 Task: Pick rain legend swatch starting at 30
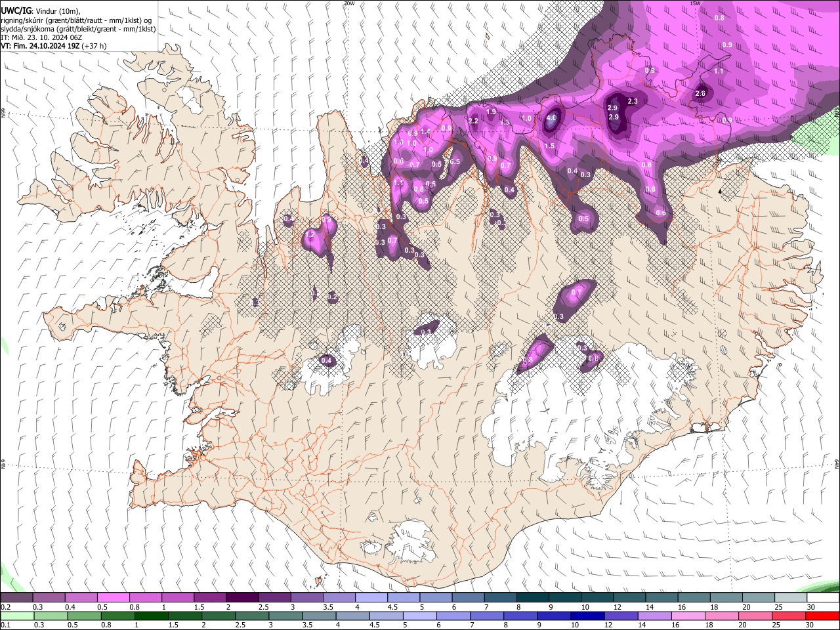pos(823,616)
